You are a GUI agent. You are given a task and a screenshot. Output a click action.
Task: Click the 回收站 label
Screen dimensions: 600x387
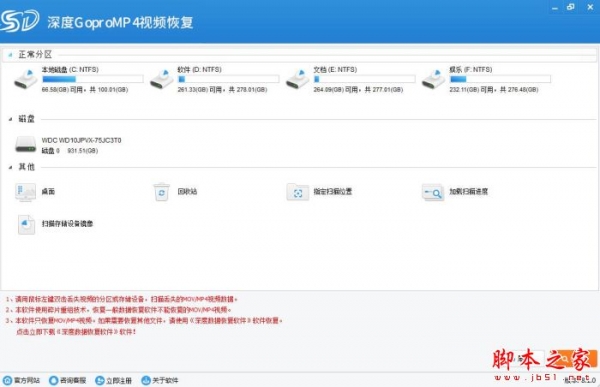[x=188, y=191]
